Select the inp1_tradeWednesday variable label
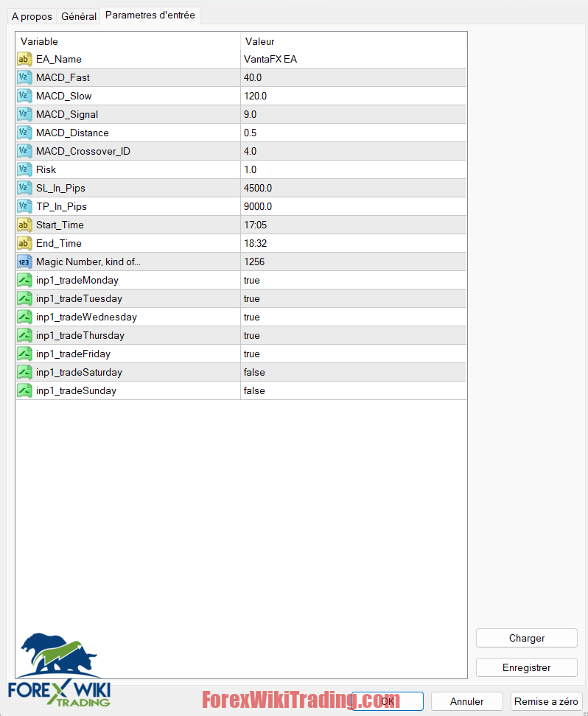588x716 pixels. [x=86, y=317]
